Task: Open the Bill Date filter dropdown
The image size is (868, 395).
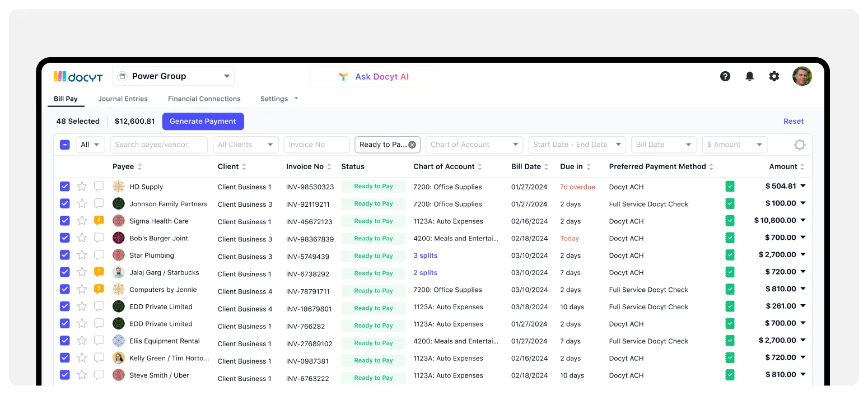Action: (664, 145)
